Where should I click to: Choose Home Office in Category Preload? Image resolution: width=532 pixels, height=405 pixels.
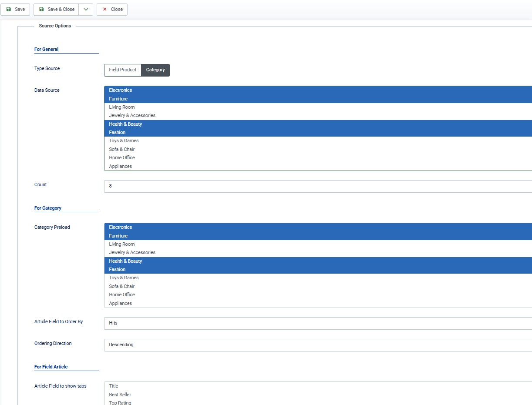(x=122, y=295)
